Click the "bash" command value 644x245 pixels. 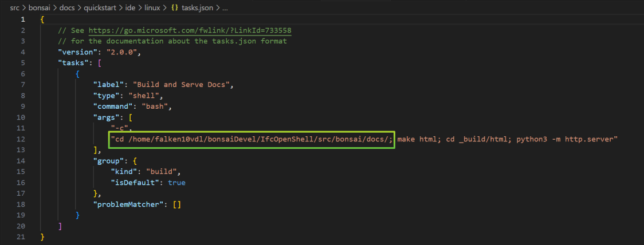pos(156,106)
